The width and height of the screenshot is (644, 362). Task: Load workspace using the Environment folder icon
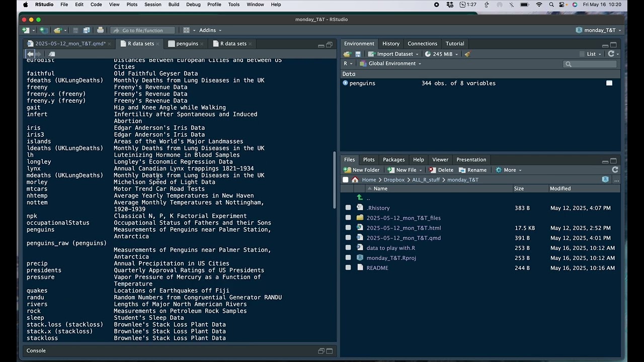347,54
